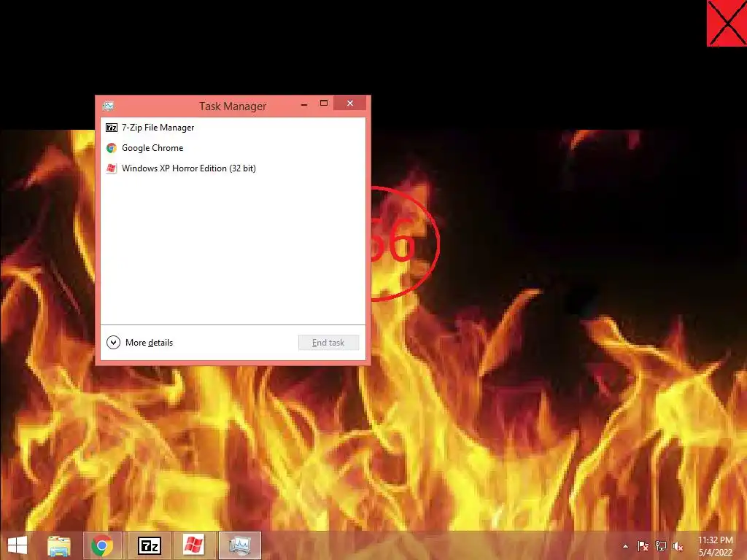This screenshot has width=747, height=560.
Task: Click the 7-Zip icon in task list
Action: click(112, 128)
